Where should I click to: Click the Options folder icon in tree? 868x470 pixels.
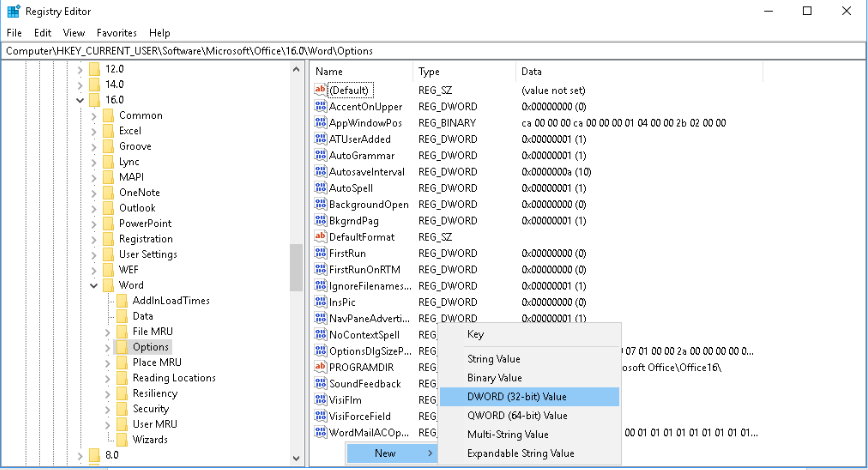point(122,347)
